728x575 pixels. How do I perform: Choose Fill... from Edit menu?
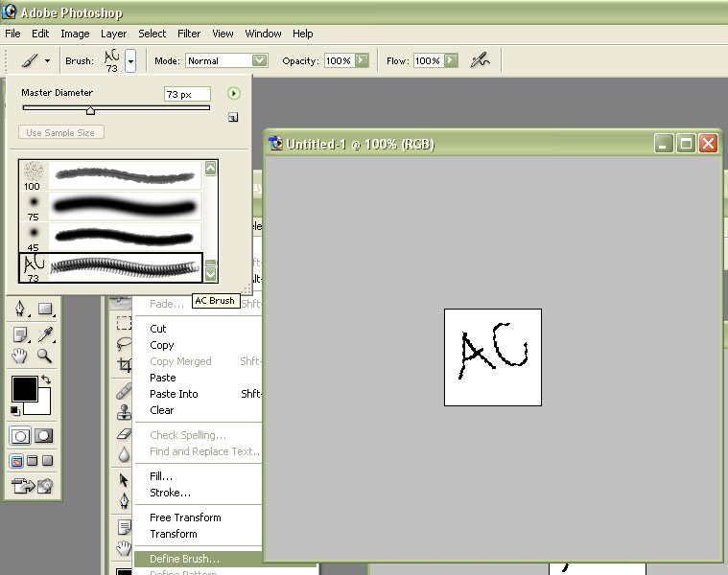click(x=160, y=476)
